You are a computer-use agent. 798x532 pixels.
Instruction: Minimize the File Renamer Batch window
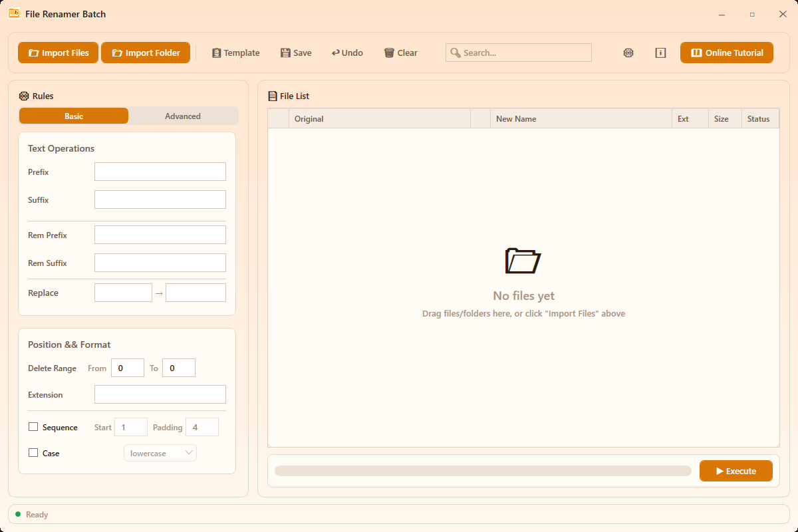tap(722, 14)
